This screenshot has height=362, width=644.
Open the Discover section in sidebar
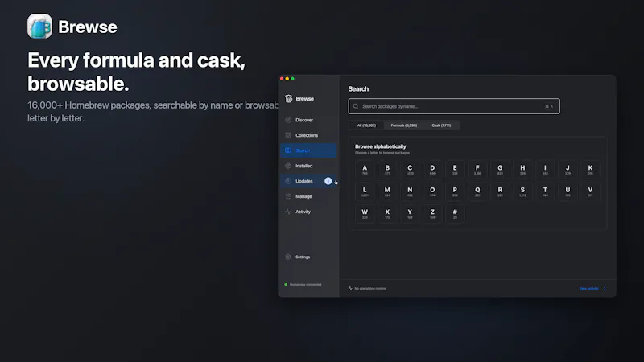click(x=308, y=120)
